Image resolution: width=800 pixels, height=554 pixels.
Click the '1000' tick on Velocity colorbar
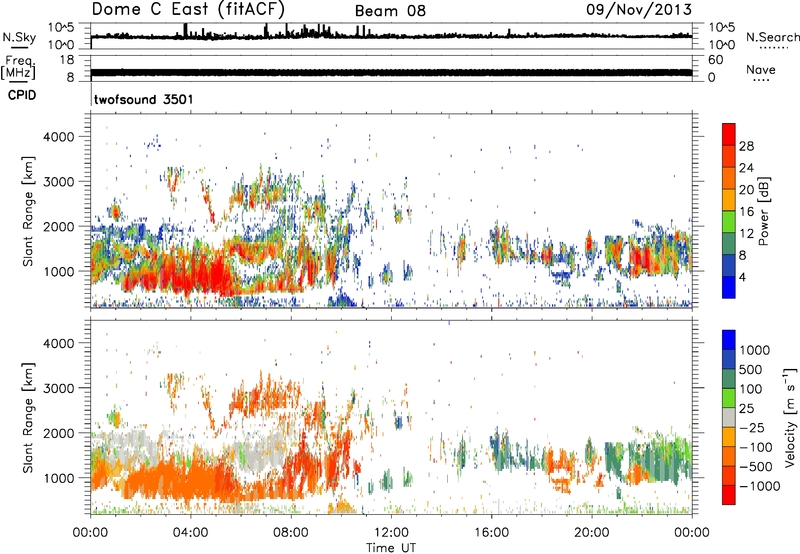point(755,350)
